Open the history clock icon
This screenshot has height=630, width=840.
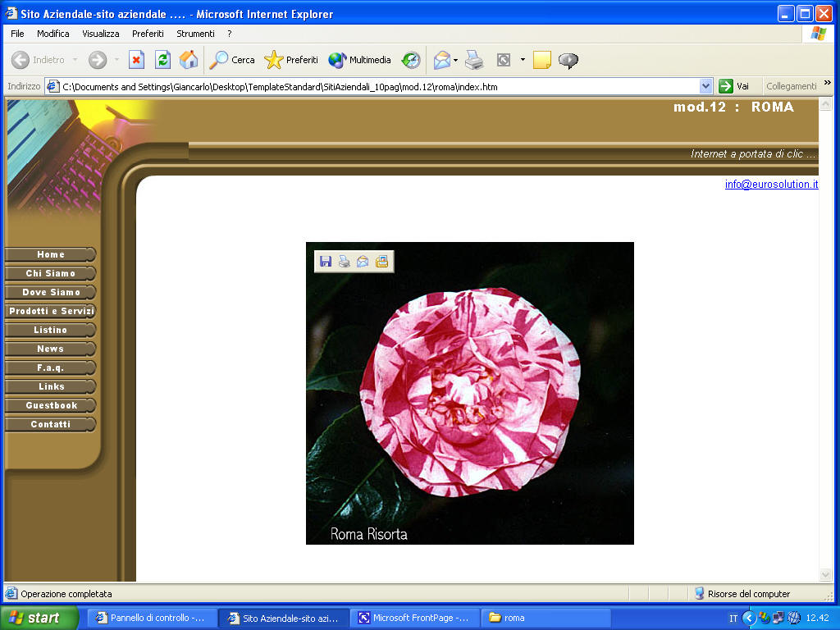412,60
